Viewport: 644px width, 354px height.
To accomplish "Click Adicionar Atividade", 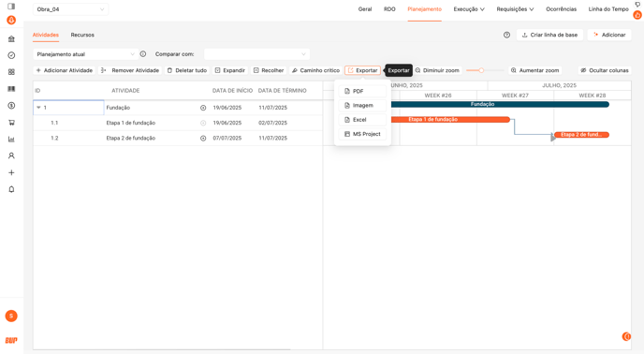I will click(64, 70).
